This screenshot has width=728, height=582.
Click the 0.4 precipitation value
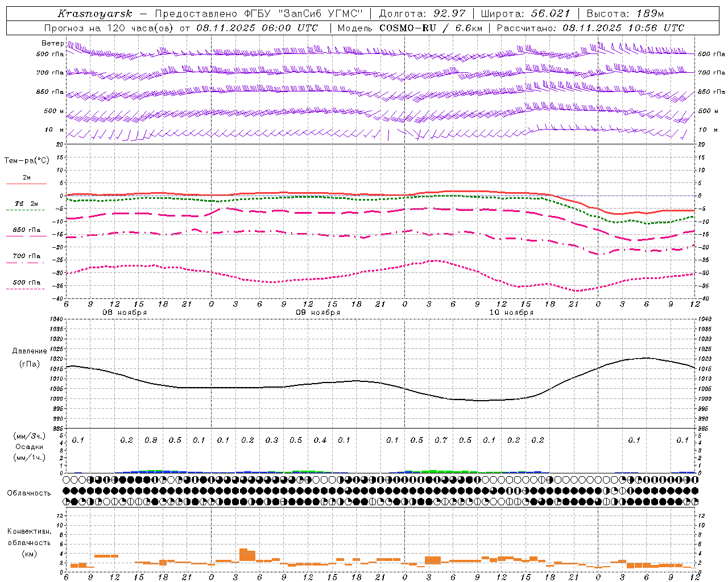pyautogui.click(x=320, y=440)
